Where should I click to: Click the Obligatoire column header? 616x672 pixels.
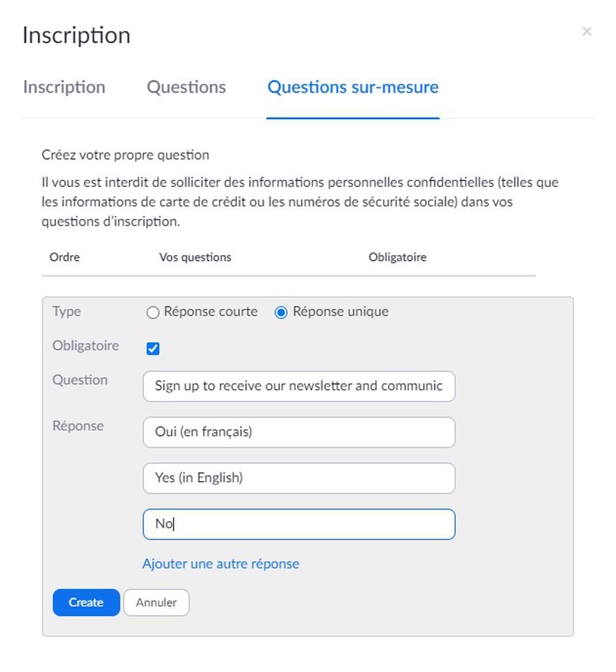397,257
